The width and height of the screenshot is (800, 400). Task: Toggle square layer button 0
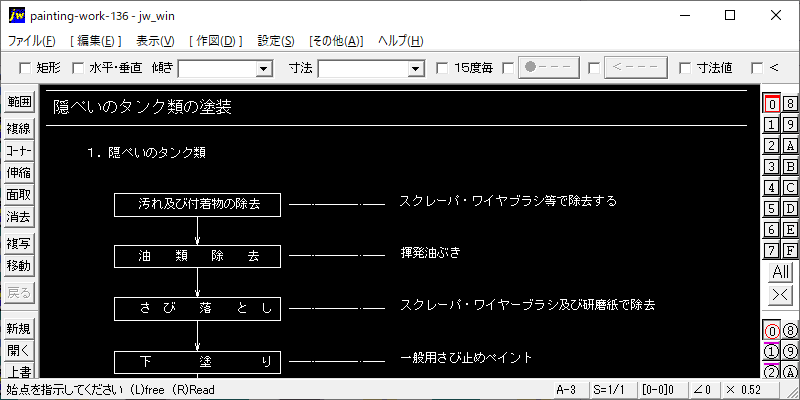point(772,104)
